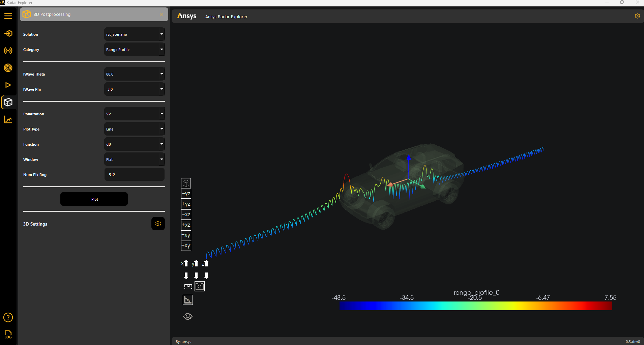Screen dimensions: 644x345
Task: Take a screenshot with camera icon
Action: tap(200, 286)
